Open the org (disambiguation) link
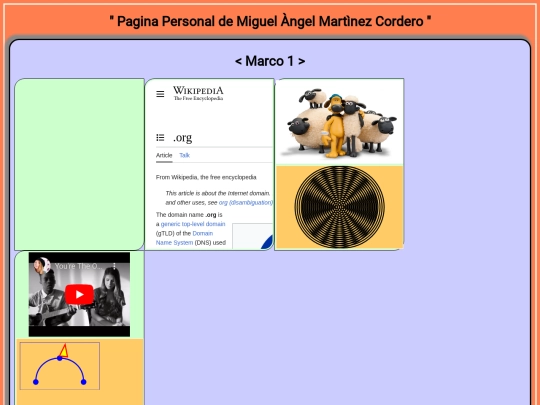 (246, 202)
